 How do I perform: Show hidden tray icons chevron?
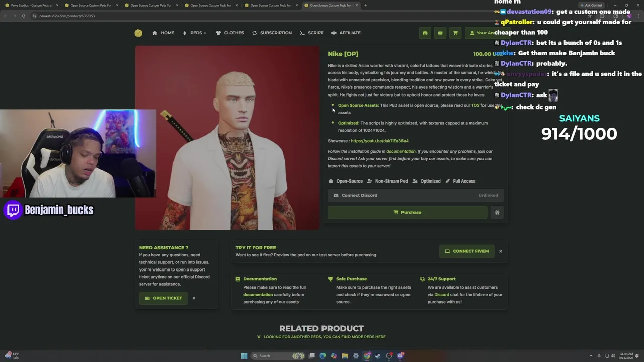tap(591, 356)
